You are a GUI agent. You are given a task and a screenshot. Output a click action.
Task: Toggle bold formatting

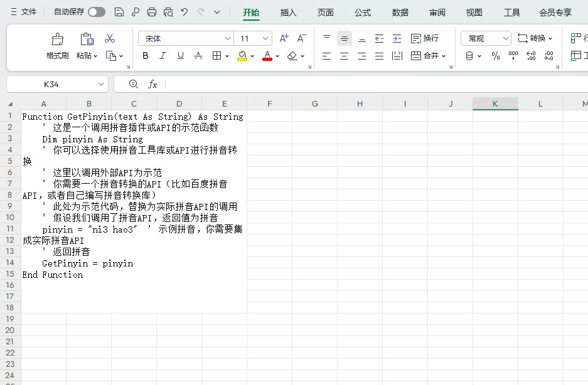tap(146, 56)
